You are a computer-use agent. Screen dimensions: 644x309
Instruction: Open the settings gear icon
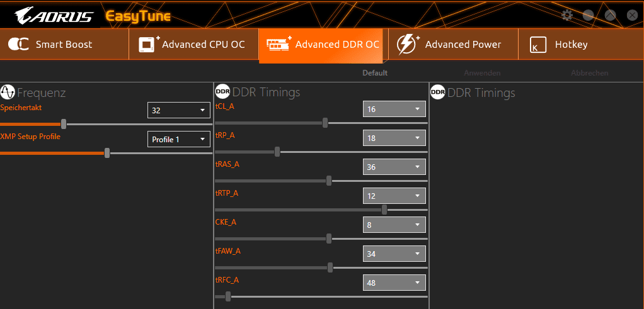tap(566, 16)
